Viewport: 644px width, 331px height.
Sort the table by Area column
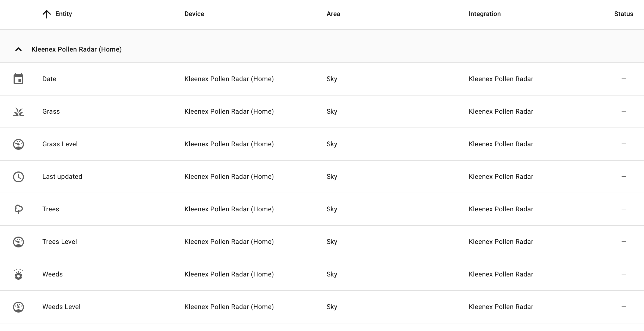pos(333,14)
